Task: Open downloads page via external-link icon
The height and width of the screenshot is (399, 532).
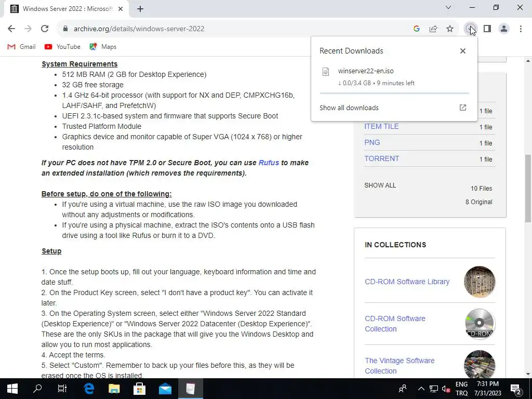Action: (463, 108)
